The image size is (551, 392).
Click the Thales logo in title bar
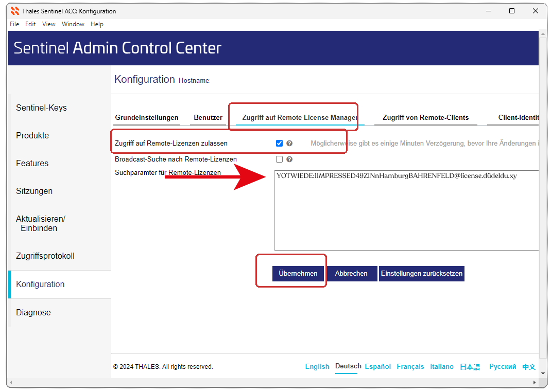click(15, 11)
